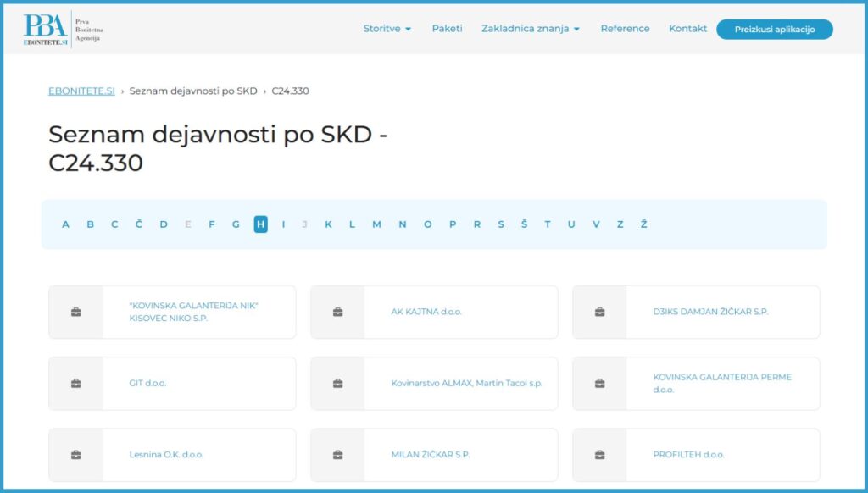Filter list by letter Z
Screen dimensions: 868x493
(x=620, y=224)
